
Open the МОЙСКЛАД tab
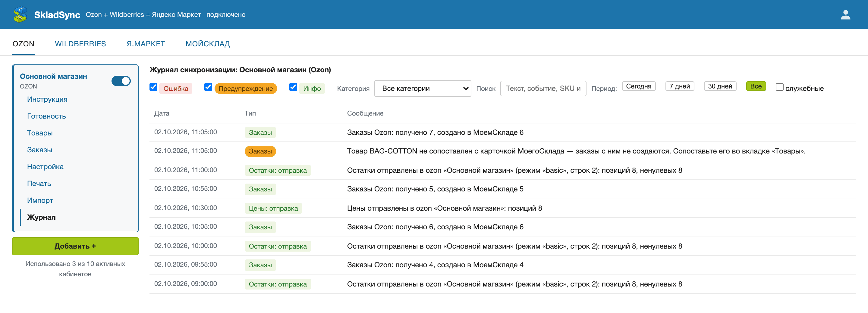point(208,44)
